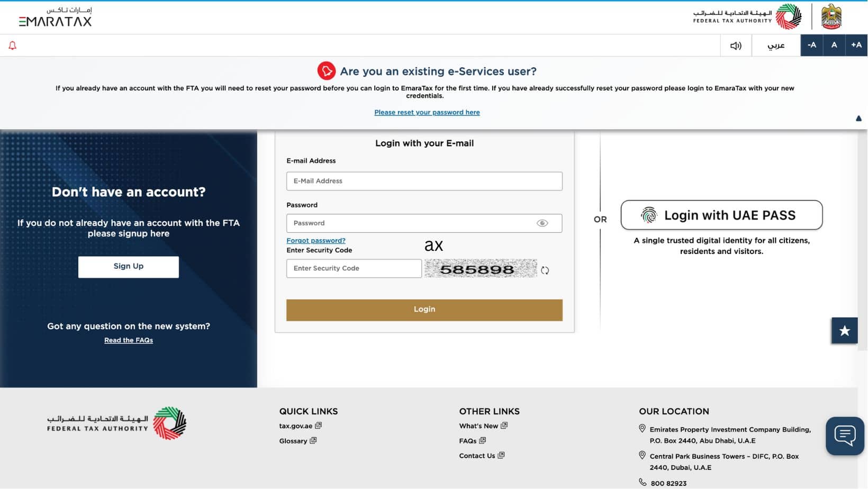Click the star favorites tab on the right

(x=845, y=330)
